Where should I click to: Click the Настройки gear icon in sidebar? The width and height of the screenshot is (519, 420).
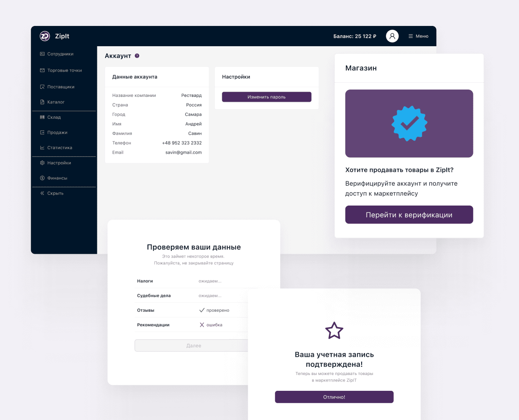pyautogui.click(x=42, y=163)
